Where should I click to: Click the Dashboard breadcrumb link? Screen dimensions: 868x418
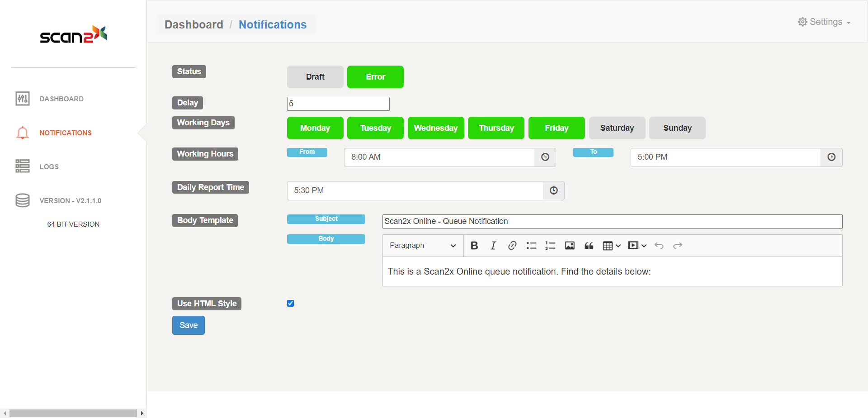pos(193,24)
